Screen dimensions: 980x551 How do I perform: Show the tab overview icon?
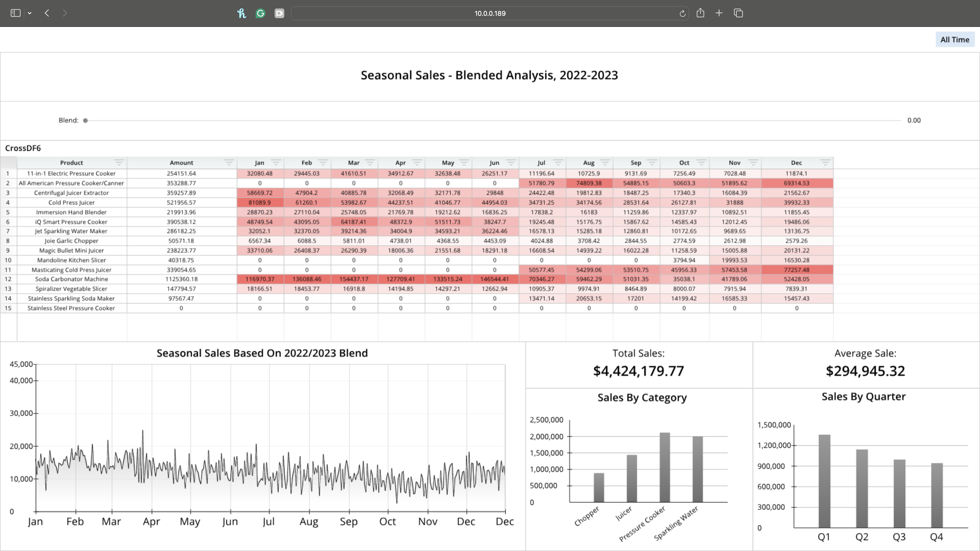coord(738,13)
